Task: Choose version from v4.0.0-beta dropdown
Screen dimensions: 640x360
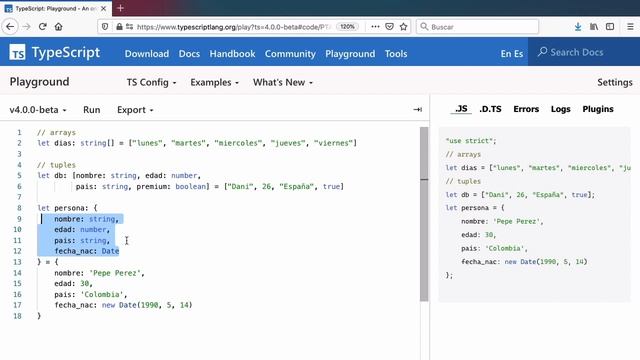Action: (38, 110)
